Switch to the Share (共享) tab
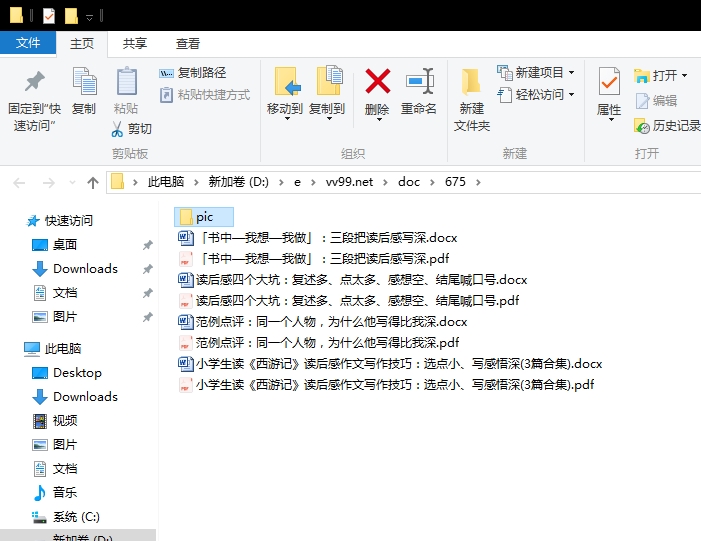 135,43
